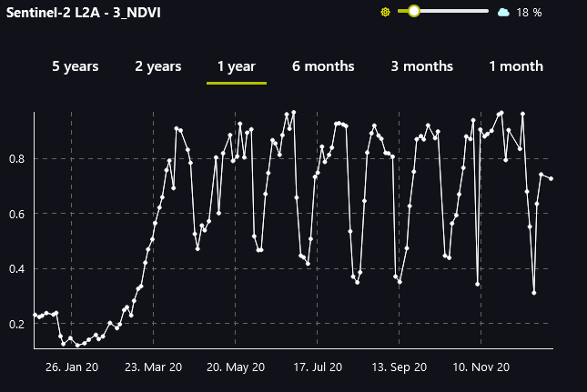Choose the 3 months tab
The height and width of the screenshot is (392, 587).
point(422,66)
